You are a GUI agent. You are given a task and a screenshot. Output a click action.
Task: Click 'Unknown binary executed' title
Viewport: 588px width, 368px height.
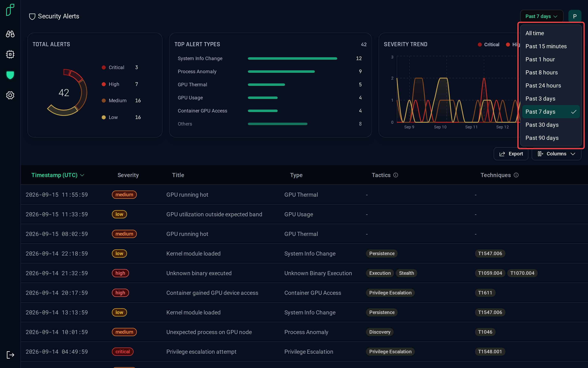199,273
